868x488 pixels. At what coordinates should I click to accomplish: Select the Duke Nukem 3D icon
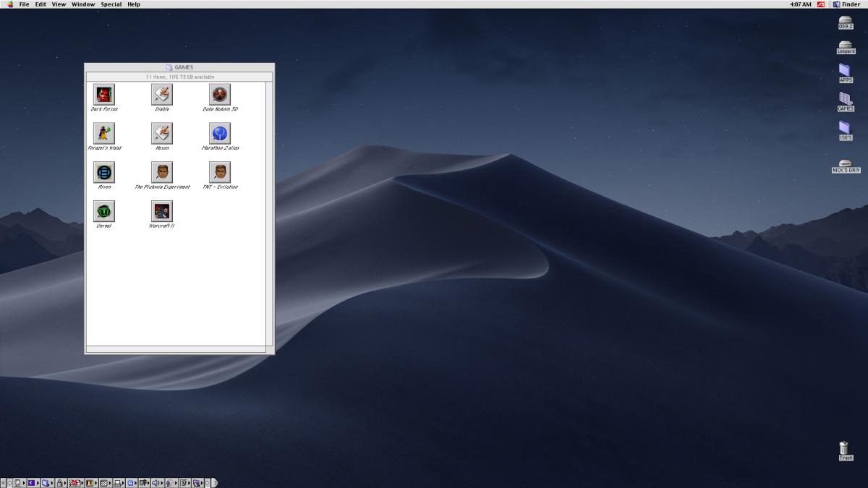coord(220,94)
